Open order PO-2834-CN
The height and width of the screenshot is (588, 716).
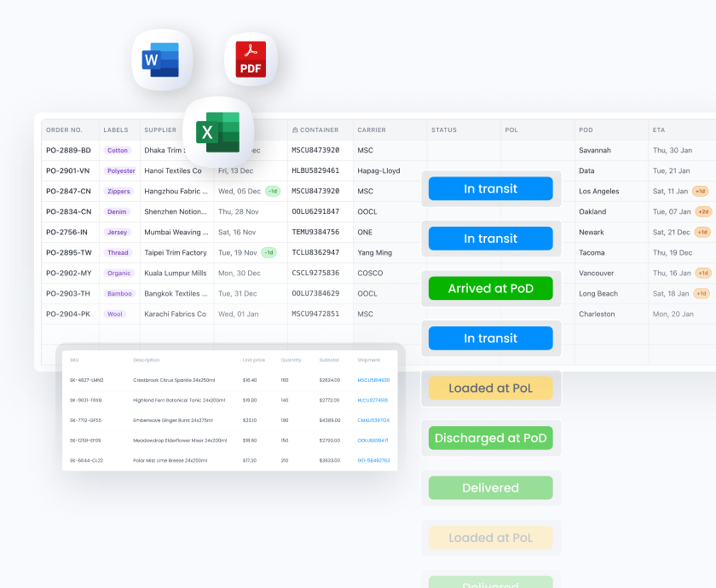pos(69,212)
